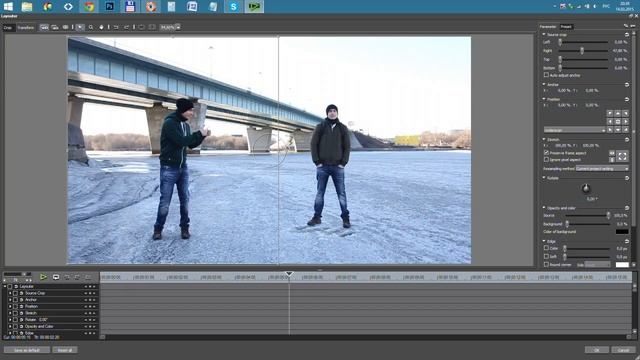Open the Color of background swatch

click(x=622, y=232)
